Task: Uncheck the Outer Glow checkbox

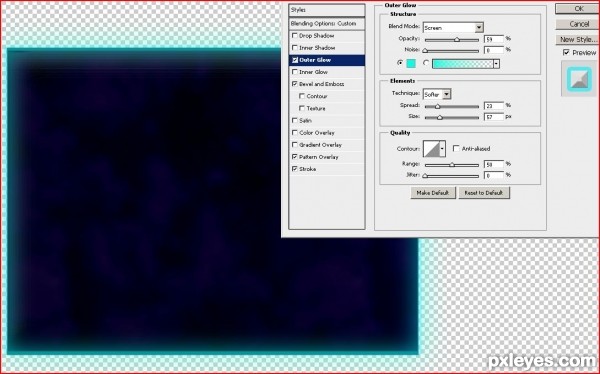Action: pos(295,60)
